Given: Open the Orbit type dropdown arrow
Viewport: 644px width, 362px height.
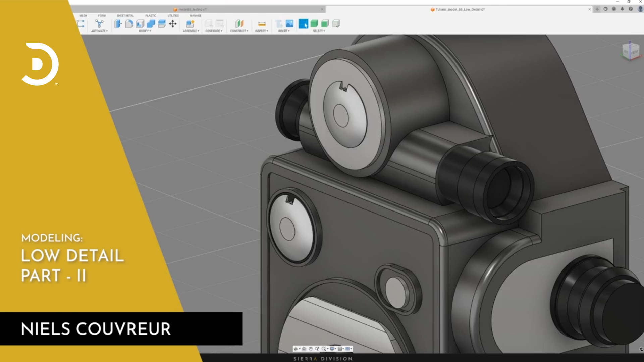Looking at the screenshot, I should point(300,349).
